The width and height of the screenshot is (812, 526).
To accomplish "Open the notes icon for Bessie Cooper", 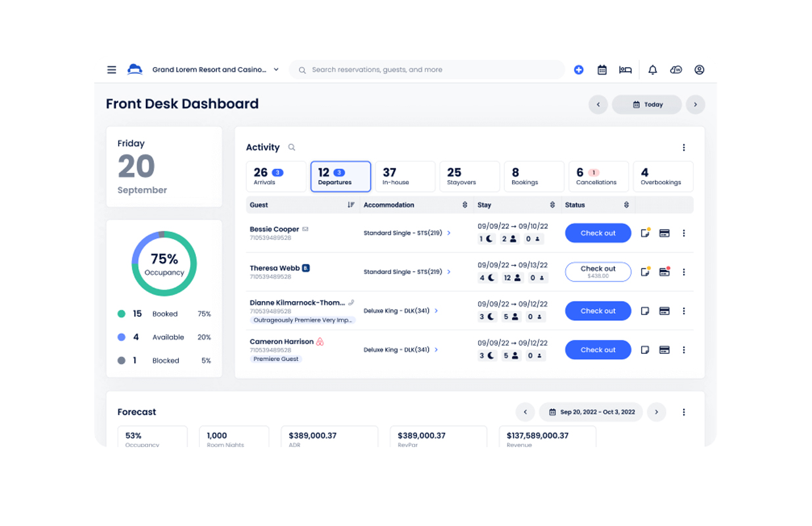I will click(645, 233).
